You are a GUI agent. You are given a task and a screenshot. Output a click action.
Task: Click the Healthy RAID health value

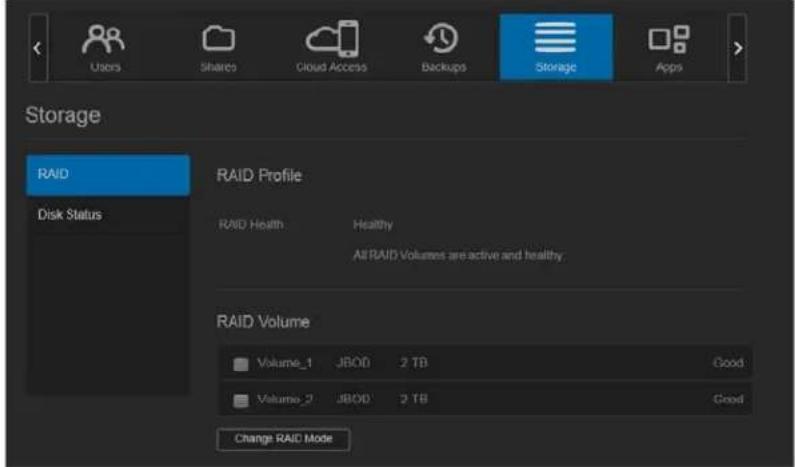(373, 225)
